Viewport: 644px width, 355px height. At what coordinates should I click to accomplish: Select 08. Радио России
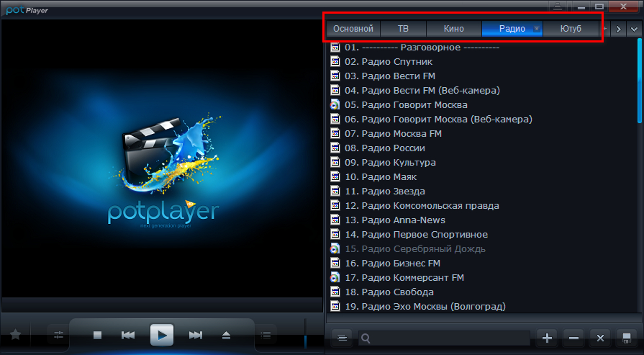tap(385, 148)
